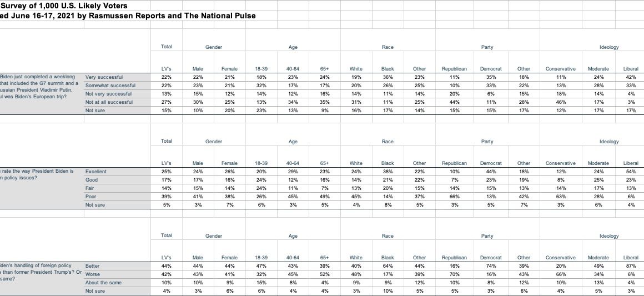Click the "Excellent" row label

(x=96, y=172)
